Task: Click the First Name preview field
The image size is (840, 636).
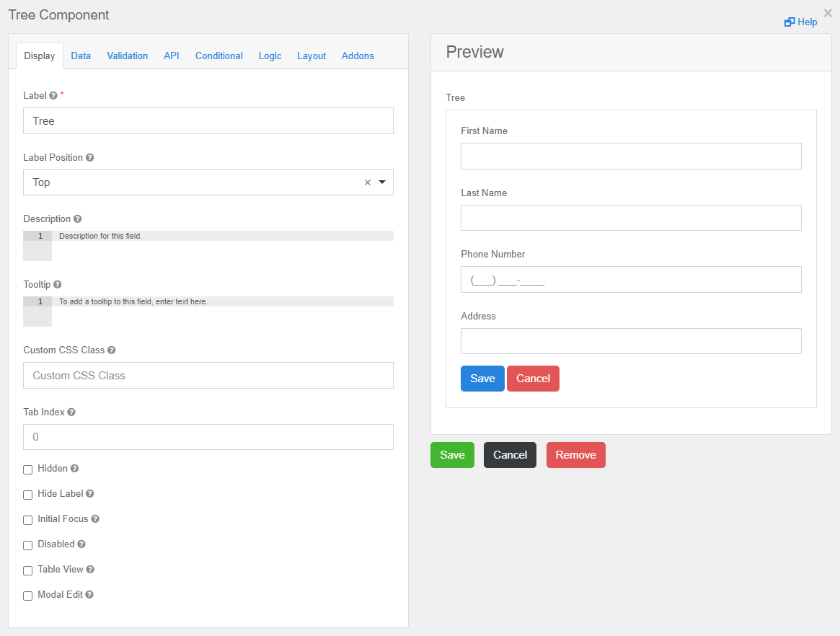Action: click(631, 156)
